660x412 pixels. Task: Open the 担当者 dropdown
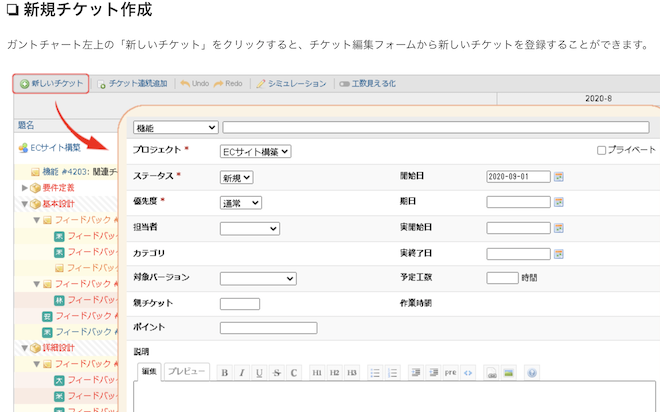250,229
